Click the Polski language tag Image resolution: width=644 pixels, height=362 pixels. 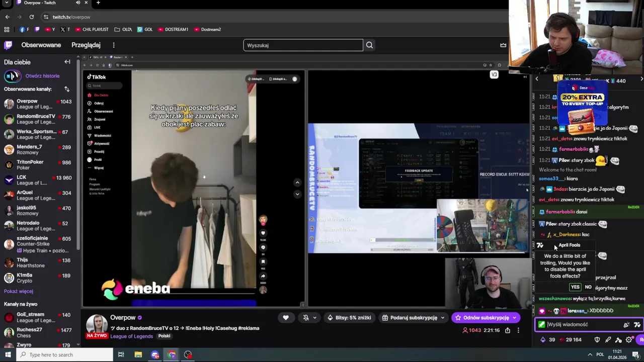tap(164, 336)
